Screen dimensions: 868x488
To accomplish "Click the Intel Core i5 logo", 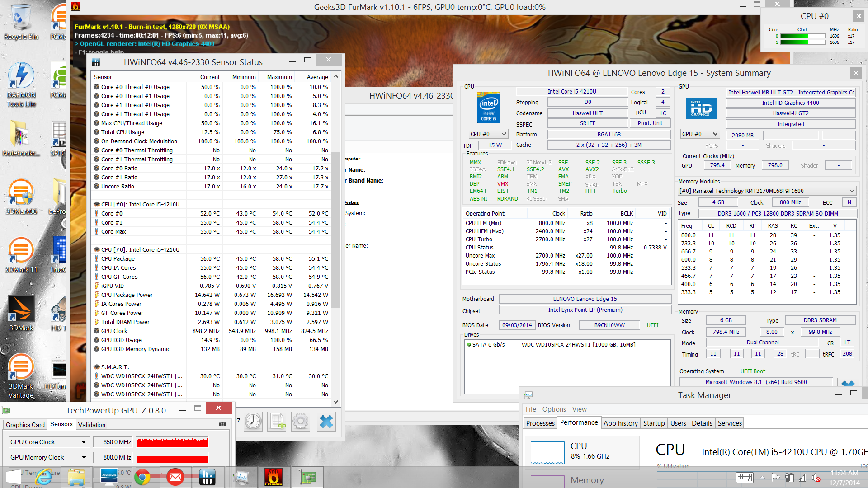I will pos(489,108).
